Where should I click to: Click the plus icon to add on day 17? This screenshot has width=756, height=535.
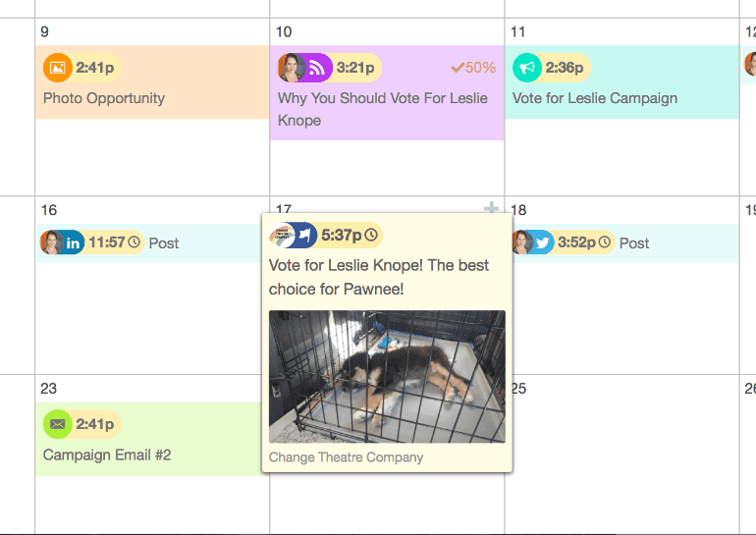492,208
